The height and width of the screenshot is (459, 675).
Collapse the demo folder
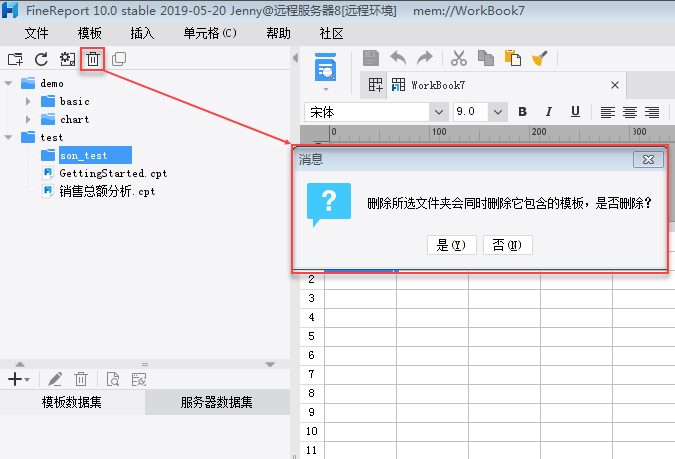point(9,83)
